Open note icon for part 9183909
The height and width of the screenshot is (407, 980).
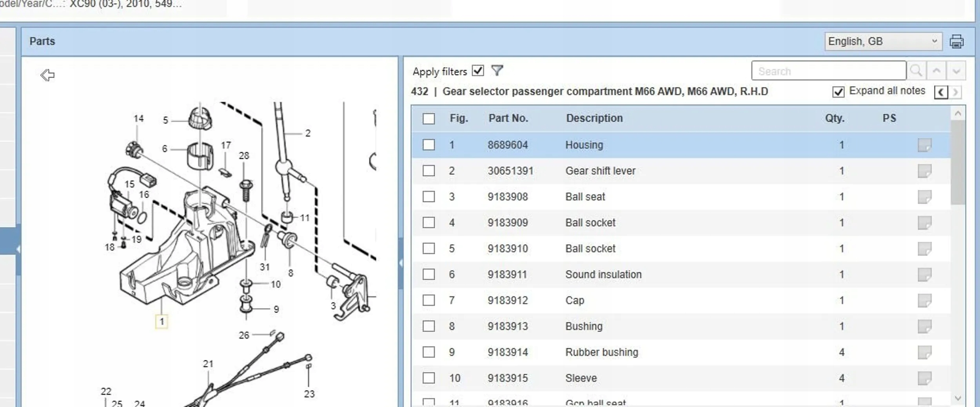[924, 223]
